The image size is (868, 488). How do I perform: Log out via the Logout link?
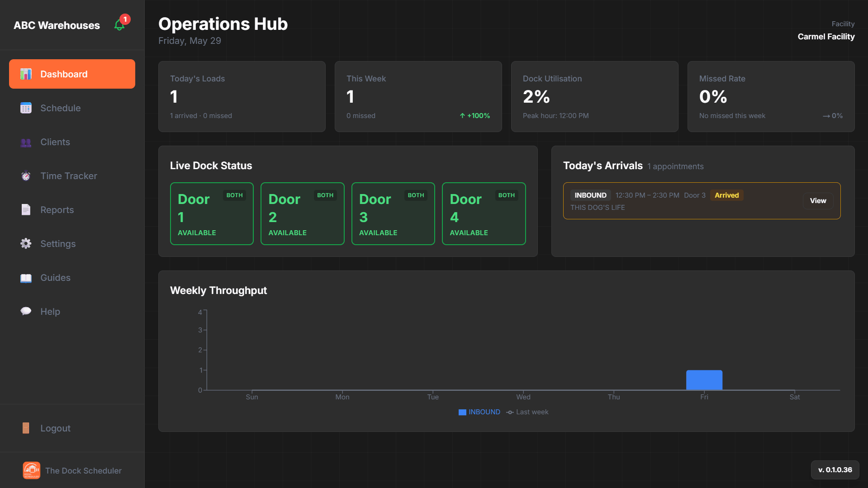(x=72, y=428)
